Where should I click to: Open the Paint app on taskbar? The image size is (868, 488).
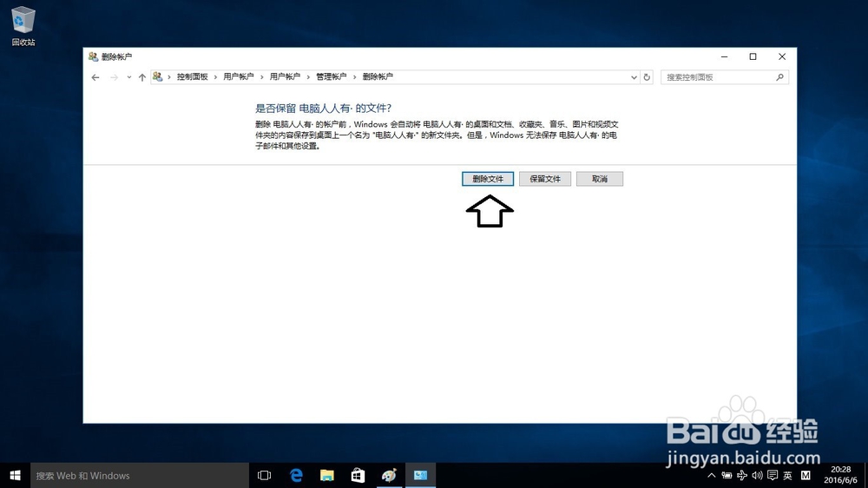coord(389,475)
